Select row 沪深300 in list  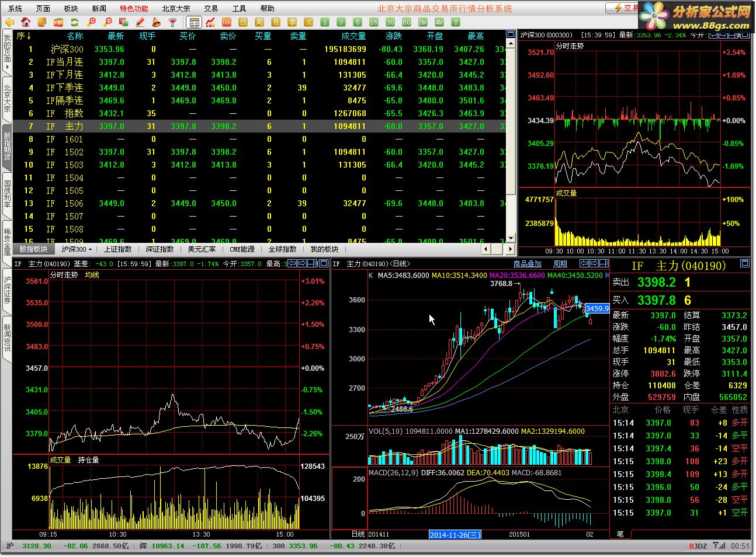point(260,49)
